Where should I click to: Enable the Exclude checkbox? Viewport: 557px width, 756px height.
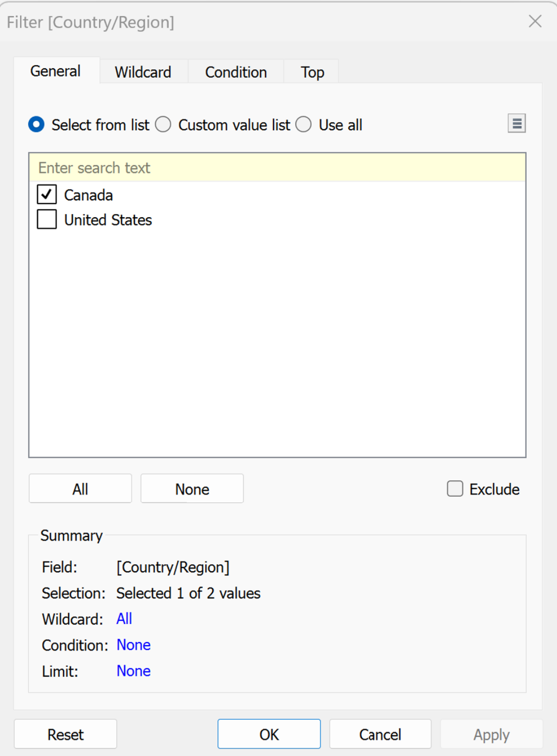[455, 489]
